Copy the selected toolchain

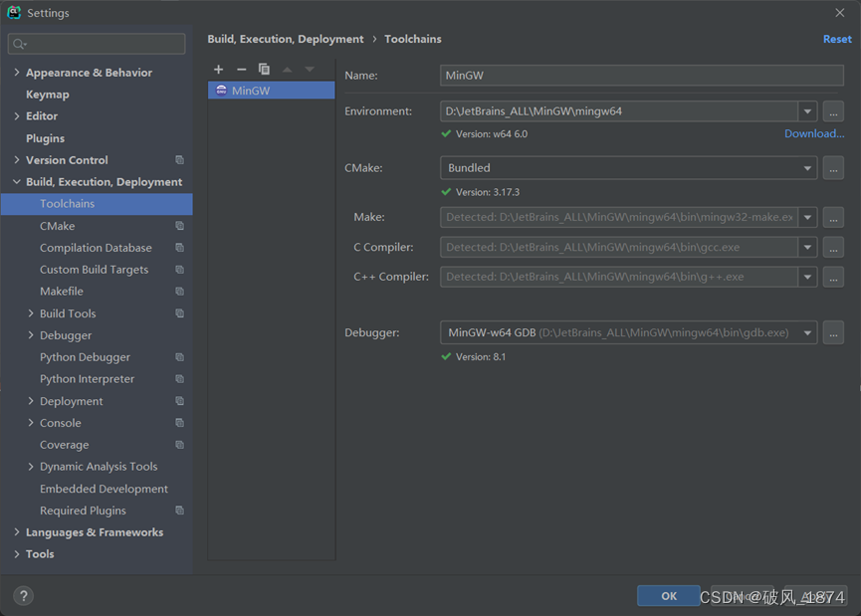point(264,69)
